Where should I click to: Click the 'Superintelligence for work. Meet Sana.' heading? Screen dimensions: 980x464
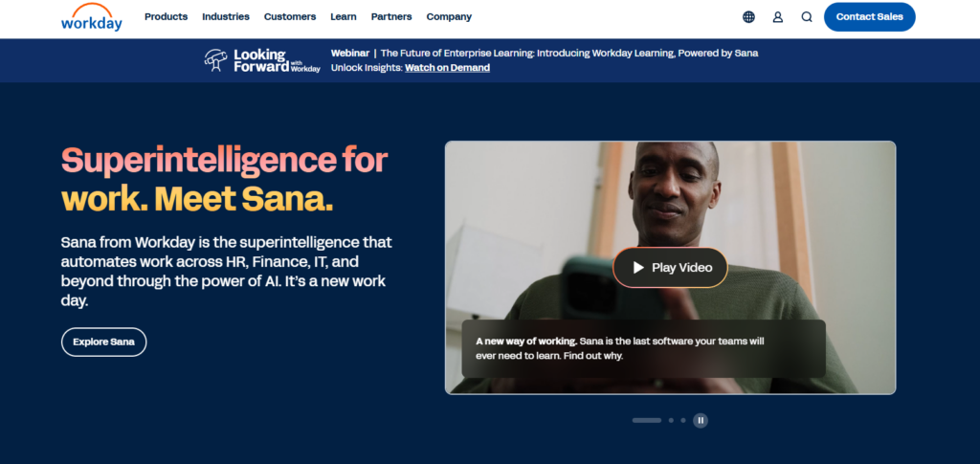click(224, 179)
